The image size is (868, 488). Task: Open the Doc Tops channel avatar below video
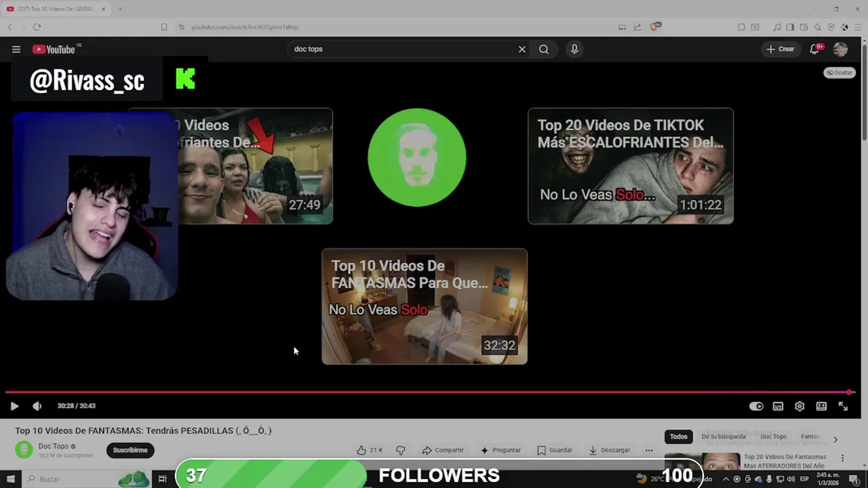click(x=24, y=449)
